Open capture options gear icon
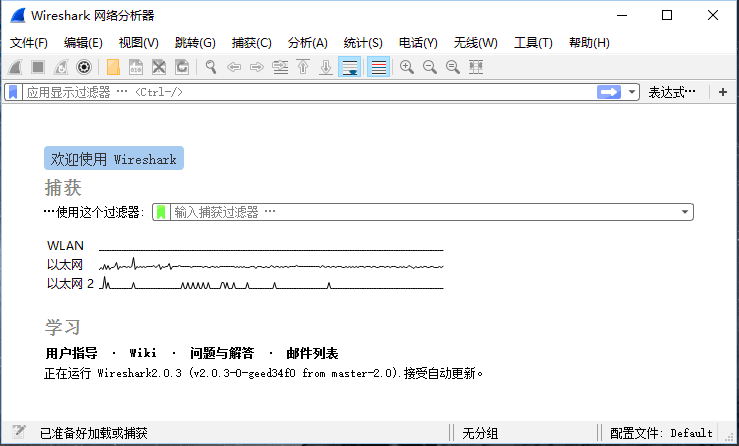Viewport: 739px width, 446px height. [x=84, y=67]
